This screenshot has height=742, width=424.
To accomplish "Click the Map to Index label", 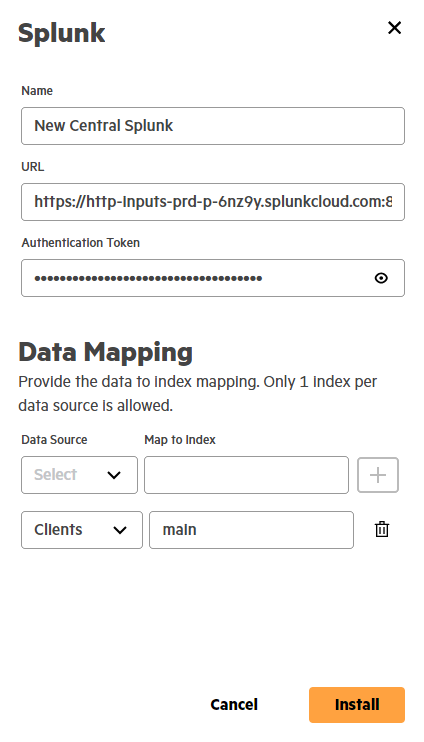I will (180, 440).
